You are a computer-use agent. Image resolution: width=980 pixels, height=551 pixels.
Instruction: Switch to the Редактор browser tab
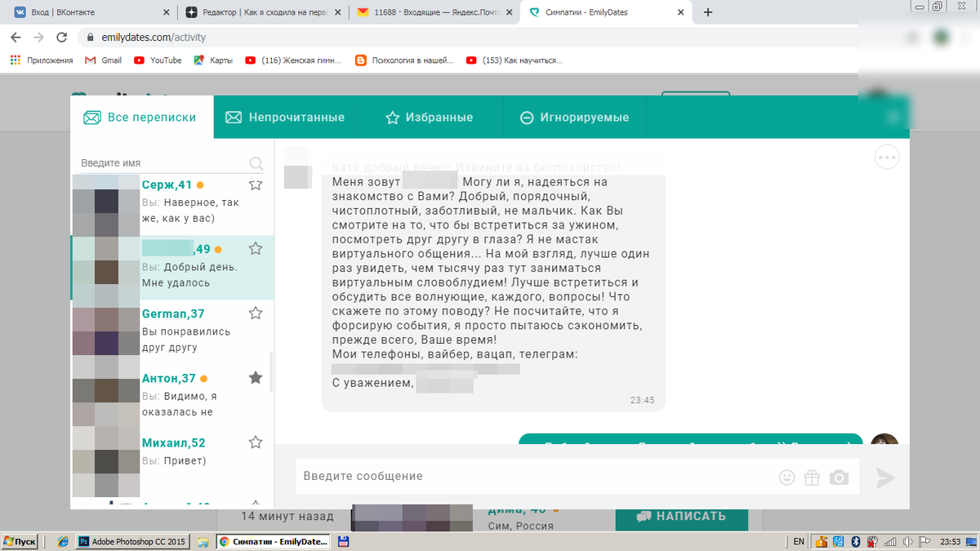click(x=261, y=12)
